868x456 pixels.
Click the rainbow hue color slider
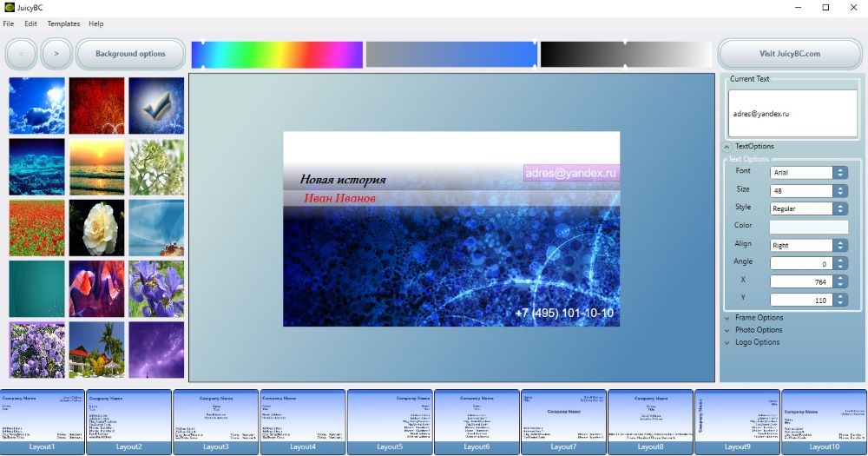(x=277, y=55)
